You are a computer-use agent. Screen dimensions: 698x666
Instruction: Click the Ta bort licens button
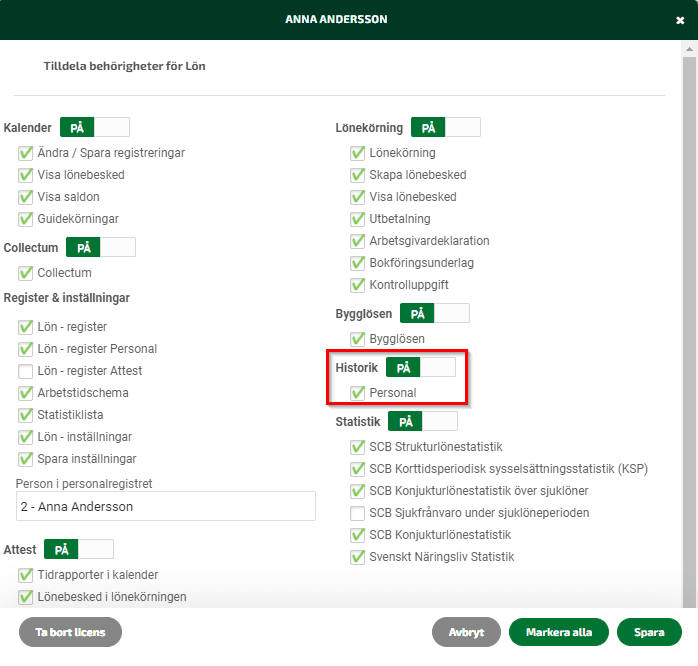(70, 632)
